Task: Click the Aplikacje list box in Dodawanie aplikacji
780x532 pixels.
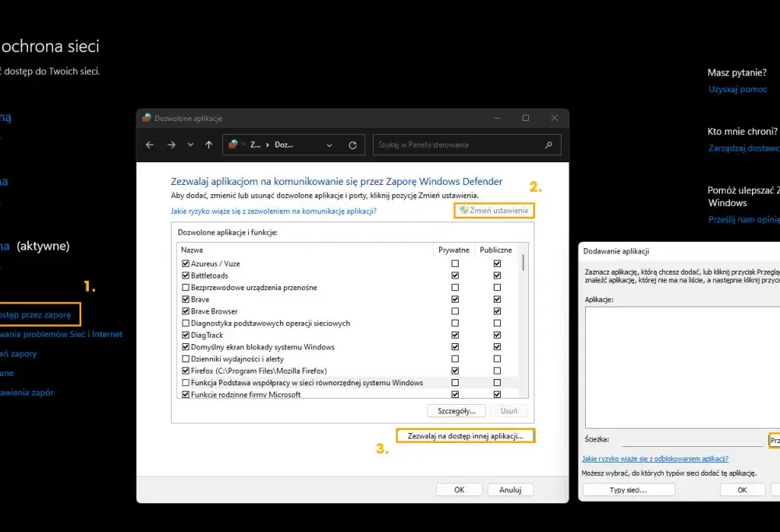Action: pos(682,367)
